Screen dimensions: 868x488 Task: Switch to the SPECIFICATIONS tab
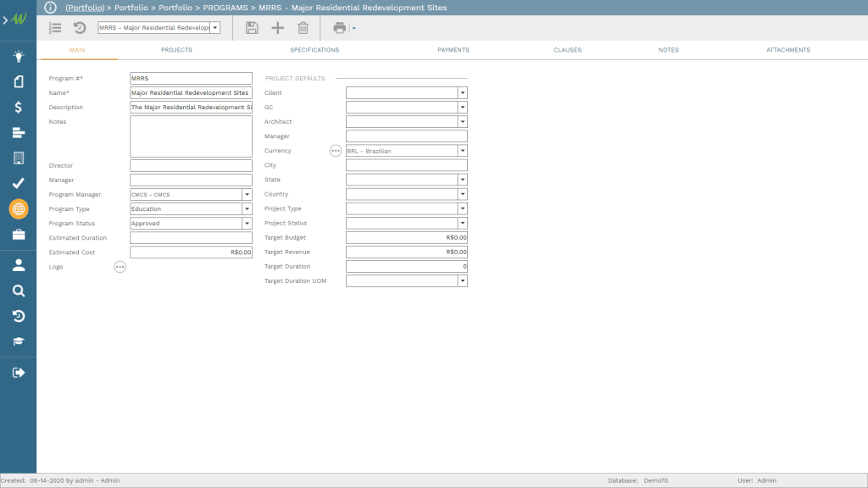coord(314,50)
